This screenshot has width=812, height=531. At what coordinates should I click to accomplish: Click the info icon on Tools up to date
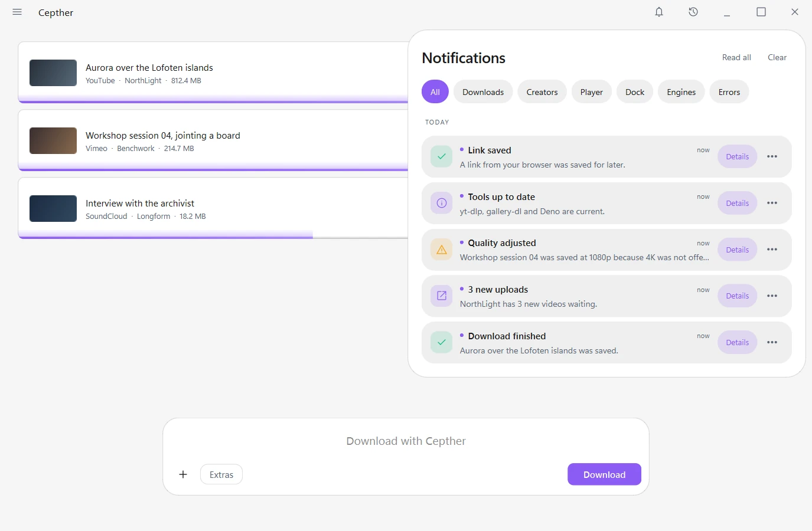pyautogui.click(x=441, y=203)
